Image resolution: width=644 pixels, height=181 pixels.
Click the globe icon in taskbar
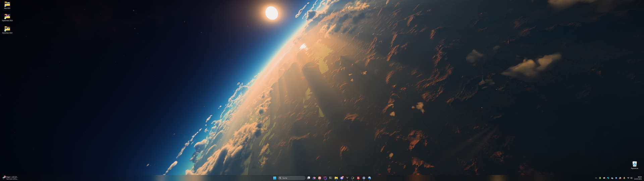click(369, 178)
